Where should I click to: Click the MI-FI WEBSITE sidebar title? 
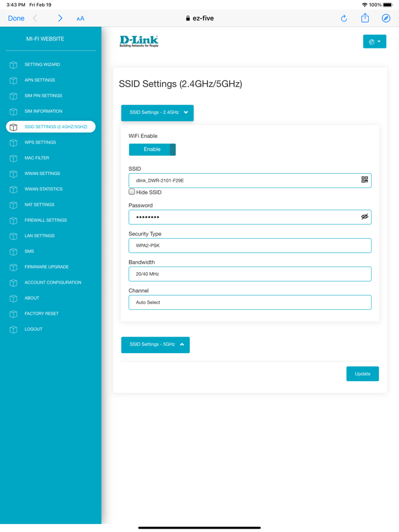(x=45, y=39)
